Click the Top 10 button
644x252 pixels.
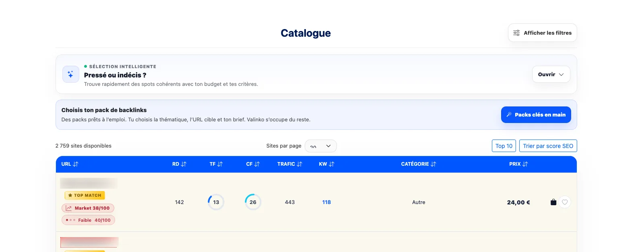(x=504, y=146)
